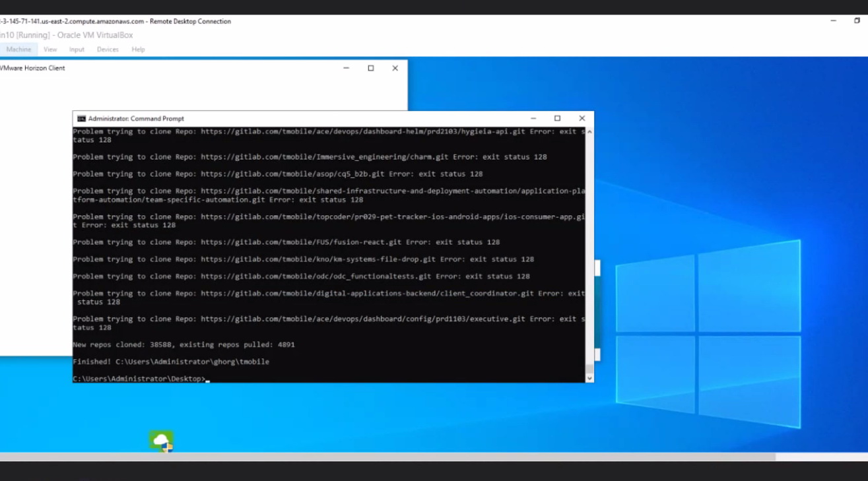Click the Command Prompt system menu icon
The height and width of the screenshot is (481, 868).
tap(81, 119)
